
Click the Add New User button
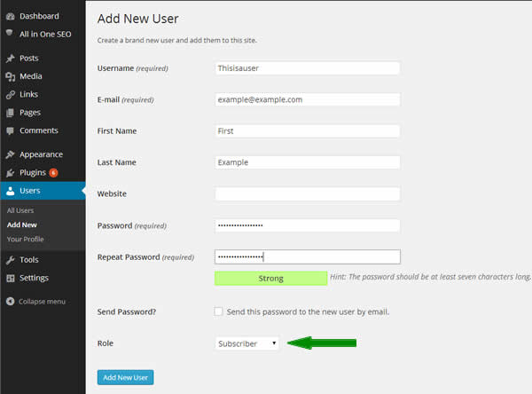(125, 377)
